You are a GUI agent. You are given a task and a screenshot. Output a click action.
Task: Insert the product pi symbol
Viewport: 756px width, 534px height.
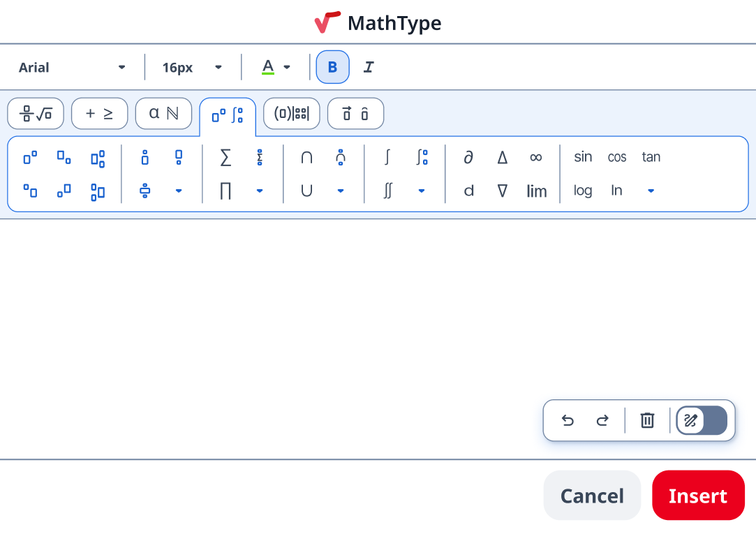225,191
